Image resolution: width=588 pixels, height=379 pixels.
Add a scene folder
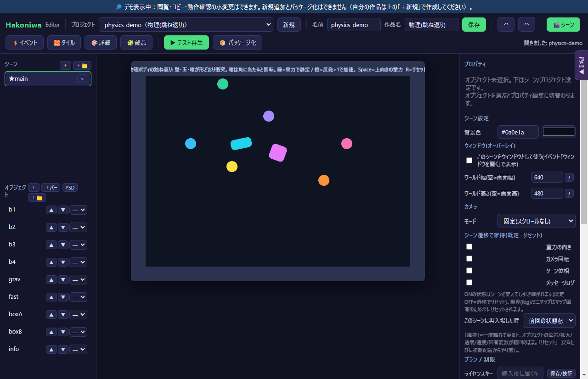point(82,66)
